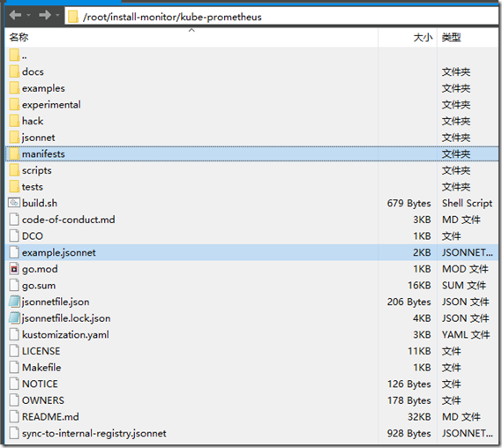Select the README.md file
The height and width of the screenshot is (448, 502).
(x=251, y=417)
